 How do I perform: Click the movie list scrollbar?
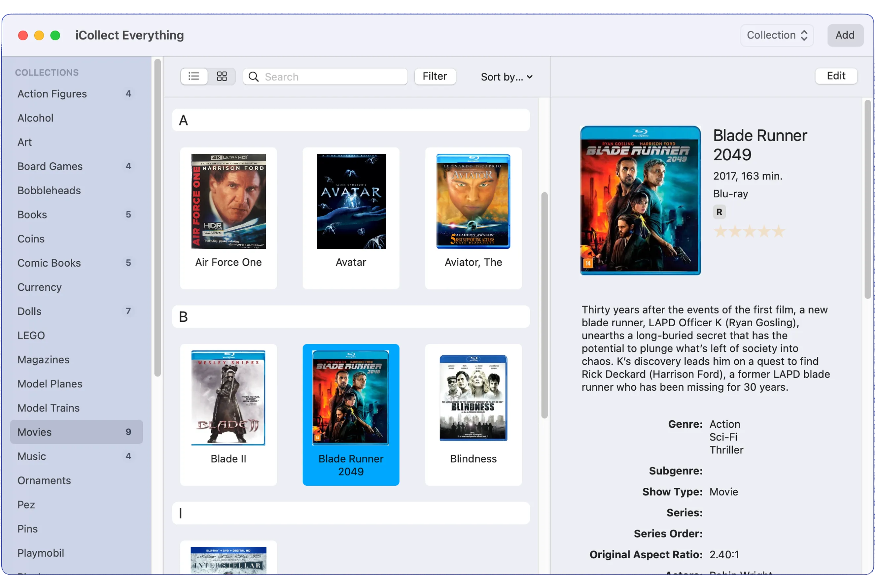544,305
